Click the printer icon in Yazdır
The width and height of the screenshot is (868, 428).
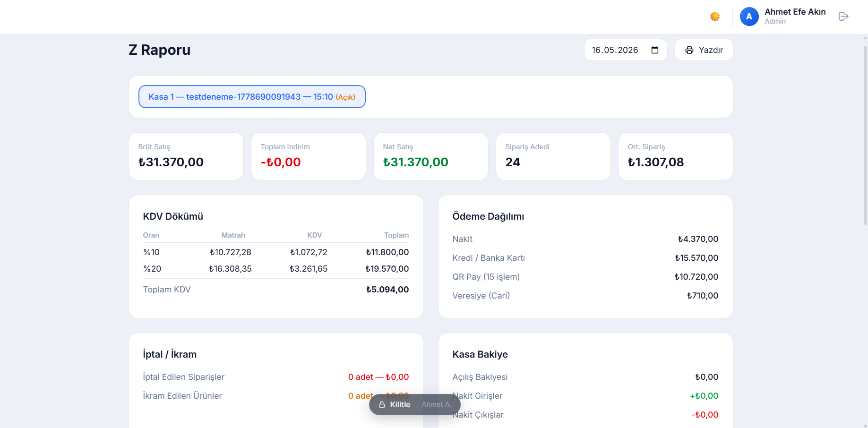click(x=689, y=50)
